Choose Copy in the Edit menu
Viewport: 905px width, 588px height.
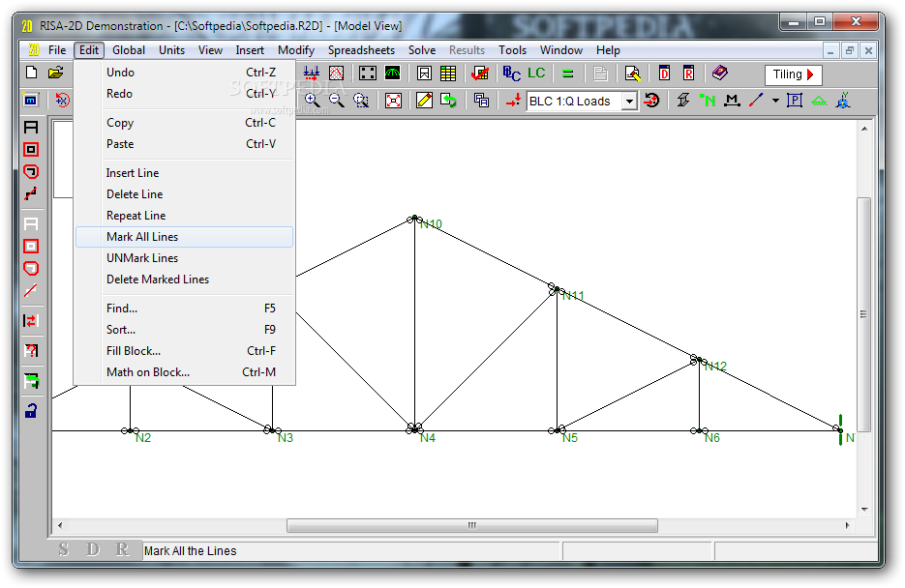tap(184, 123)
